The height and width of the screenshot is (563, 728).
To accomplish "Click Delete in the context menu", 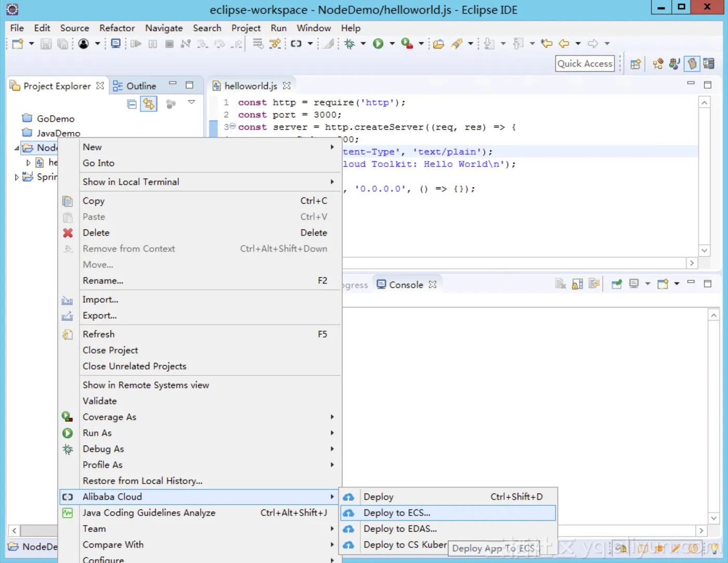I will click(200, 232).
